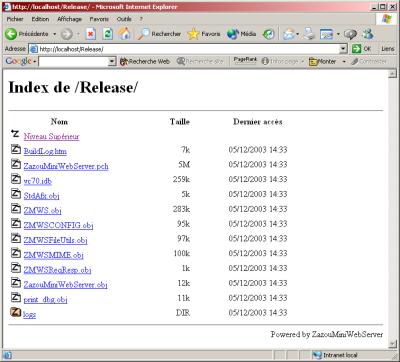Viewport: 400px width, 362px height.
Task: Click file icon beside vc70.idb
Action: (x=16, y=179)
